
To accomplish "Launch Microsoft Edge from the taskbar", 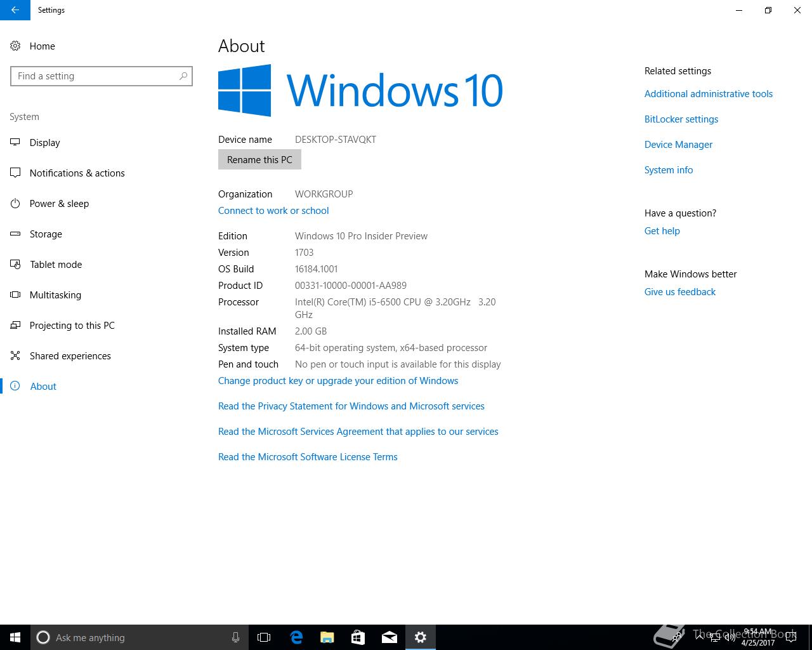I will (x=296, y=637).
